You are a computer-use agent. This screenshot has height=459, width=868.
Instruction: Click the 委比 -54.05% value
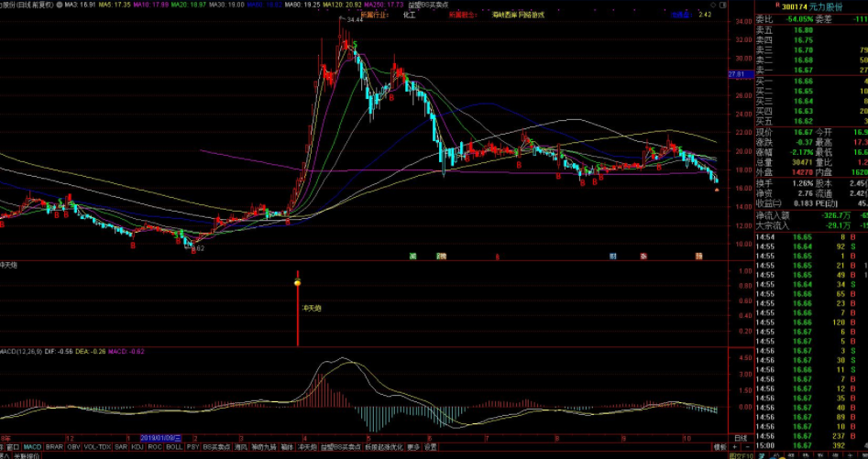[800, 19]
